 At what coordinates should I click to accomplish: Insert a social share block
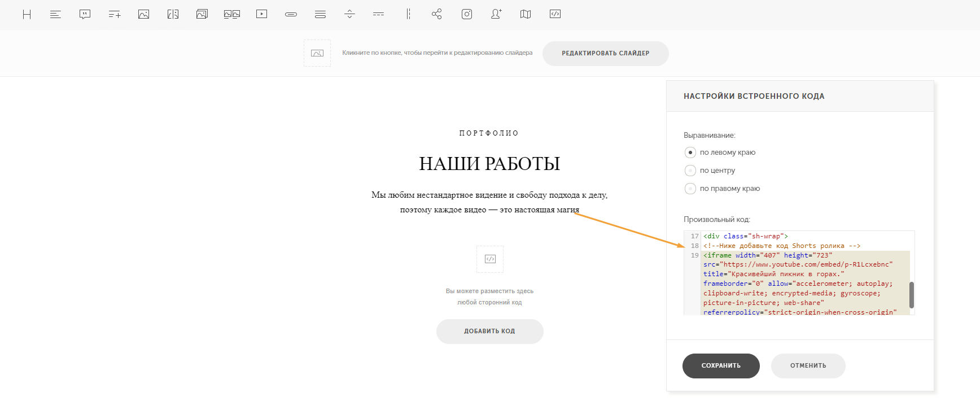[x=437, y=14]
